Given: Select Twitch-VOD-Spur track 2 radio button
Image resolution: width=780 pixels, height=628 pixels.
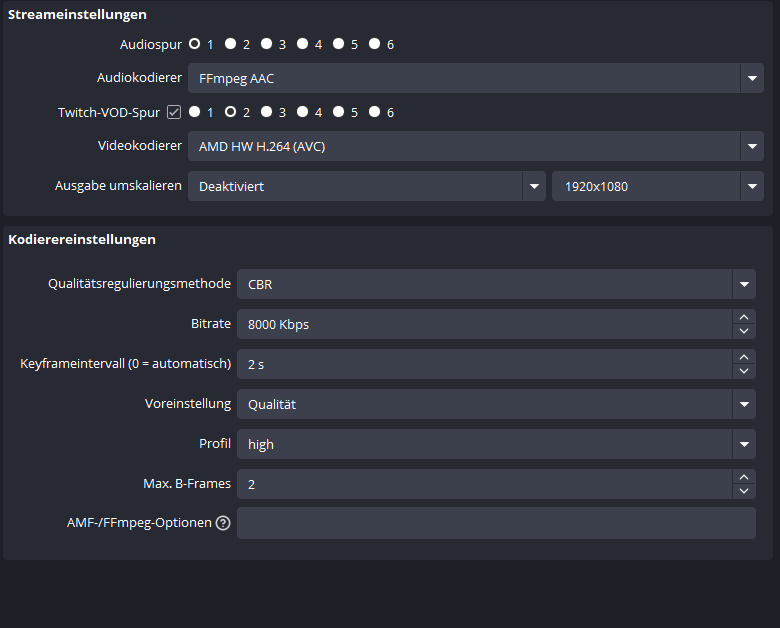Looking at the screenshot, I should [x=230, y=112].
